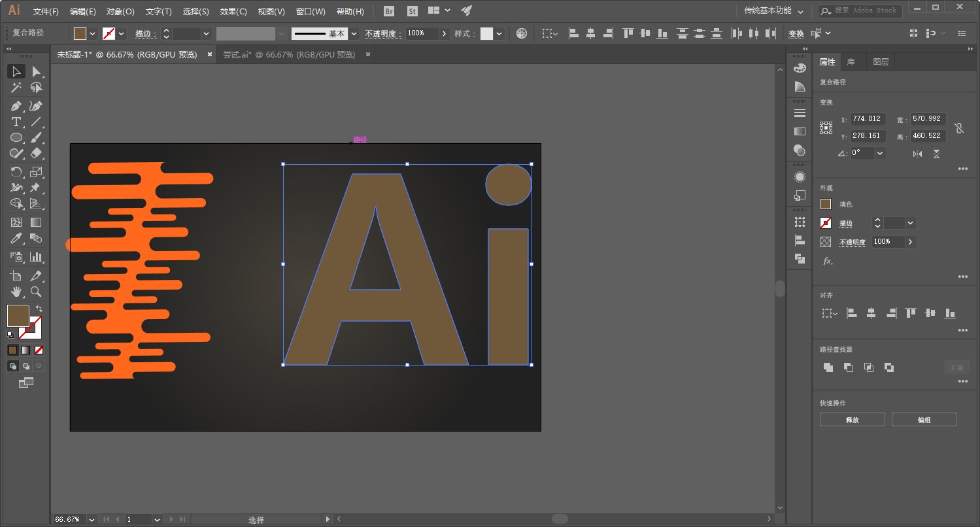Select the Magic Wand tool
The image size is (980, 527).
pos(16,88)
